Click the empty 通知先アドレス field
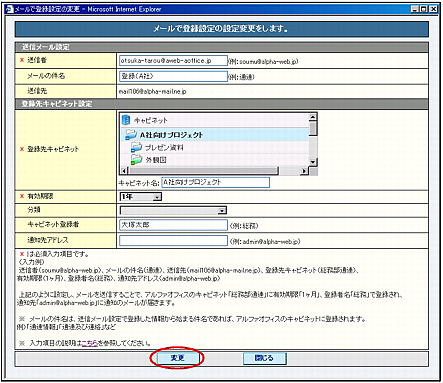This screenshot has width=443, height=383. coord(173,241)
